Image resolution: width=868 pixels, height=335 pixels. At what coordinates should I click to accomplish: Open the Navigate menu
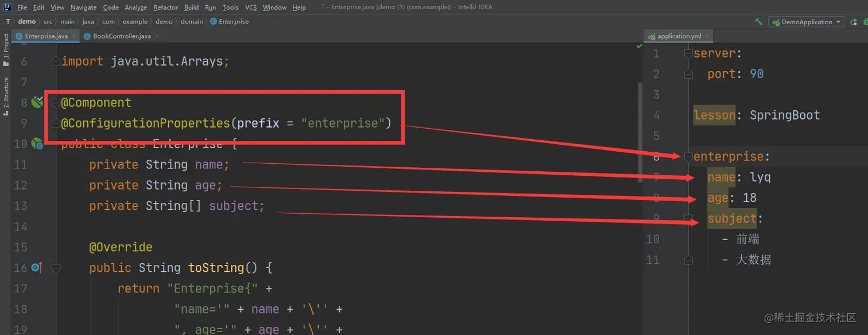coord(84,7)
